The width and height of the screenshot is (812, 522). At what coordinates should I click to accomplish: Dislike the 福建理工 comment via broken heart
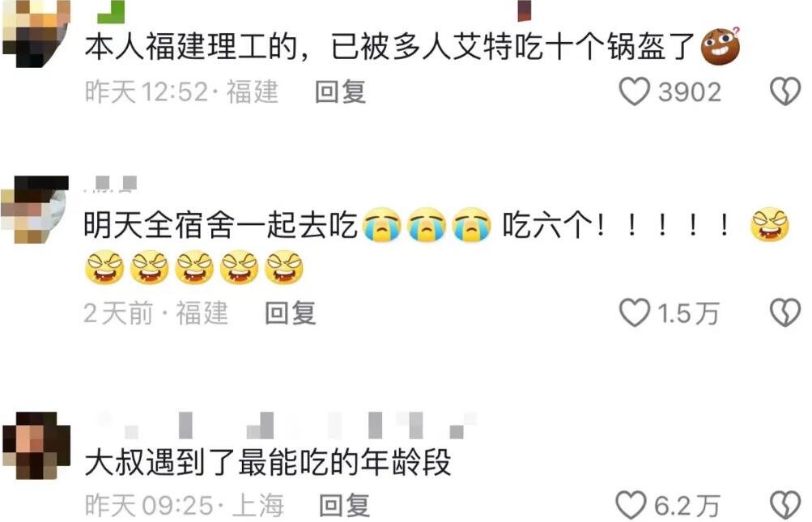(x=785, y=91)
